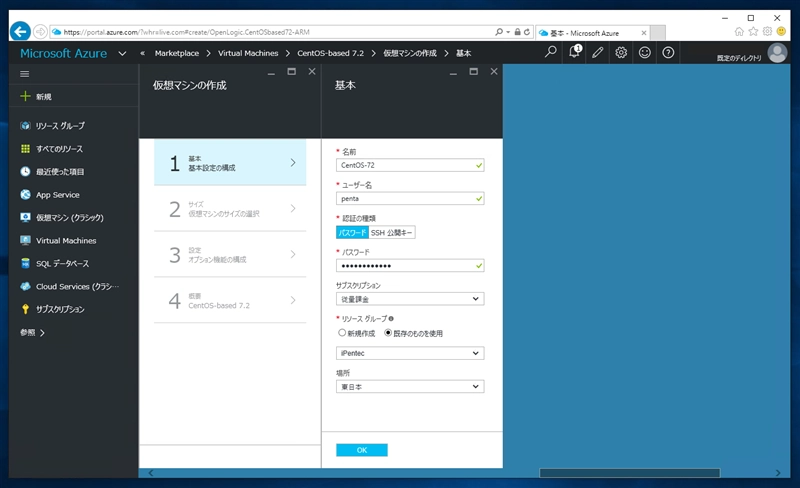Click the pencil edit dashboard icon
This screenshot has width=800, height=488.
click(597, 52)
